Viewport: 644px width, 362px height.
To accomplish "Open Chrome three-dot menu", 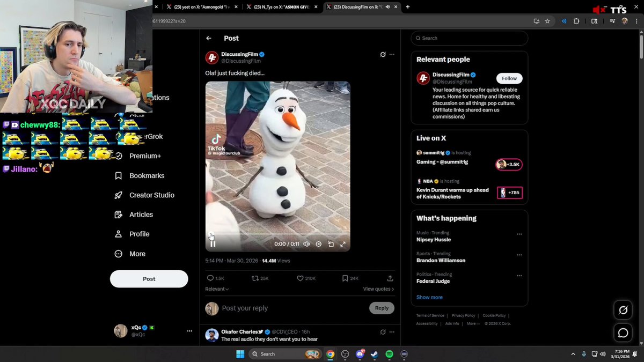I will pos(635,21).
